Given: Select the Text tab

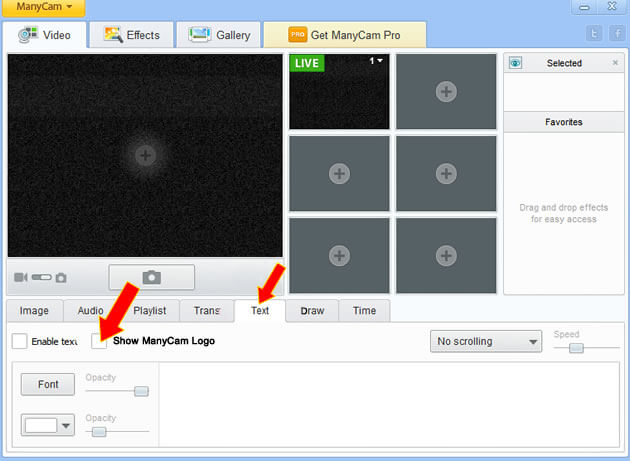Looking at the screenshot, I should (x=260, y=311).
